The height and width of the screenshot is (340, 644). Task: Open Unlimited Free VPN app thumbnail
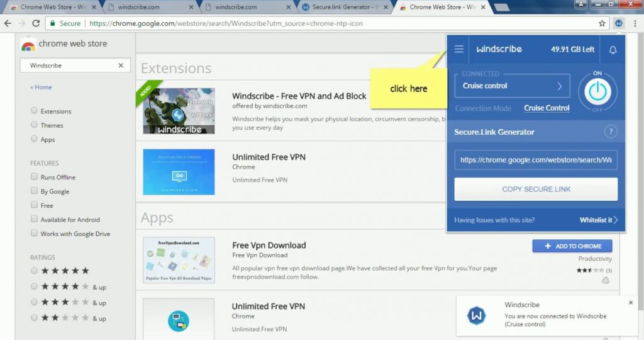click(x=179, y=319)
